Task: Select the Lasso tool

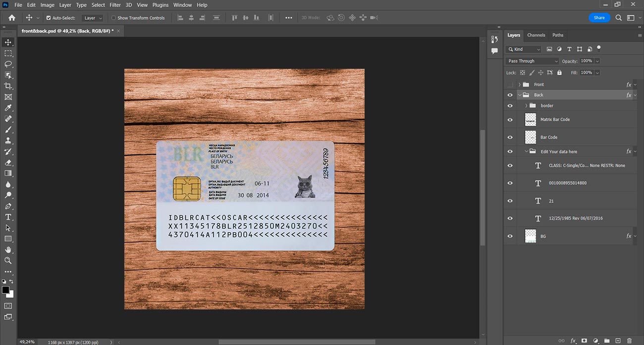Action: [8, 64]
